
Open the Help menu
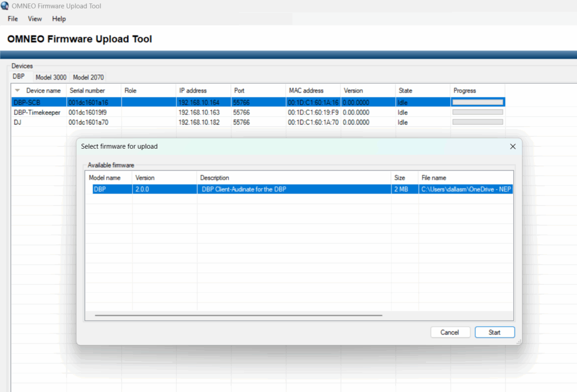coord(59,19)
